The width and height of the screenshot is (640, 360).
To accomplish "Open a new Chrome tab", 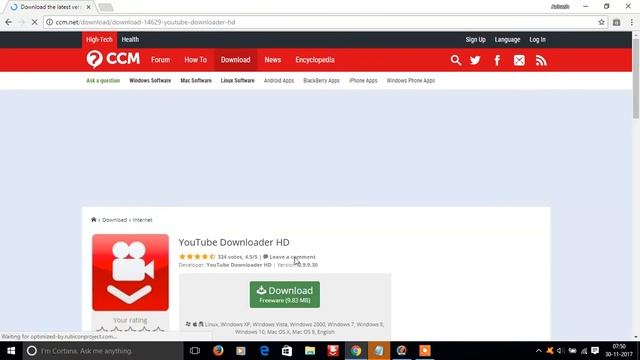I will [106, 7].
